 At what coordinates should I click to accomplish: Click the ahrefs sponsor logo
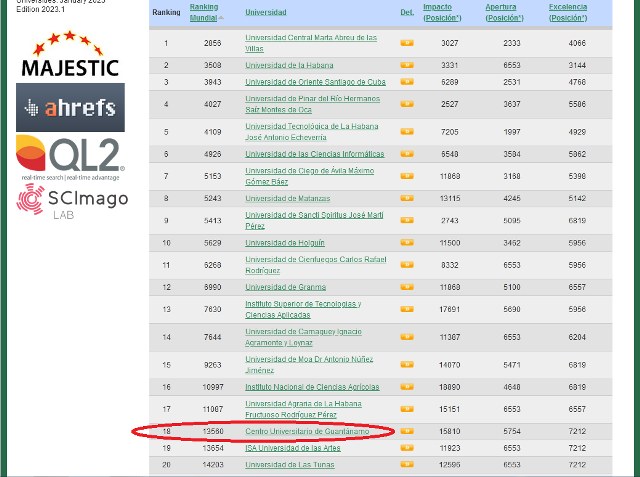point(70,107)
